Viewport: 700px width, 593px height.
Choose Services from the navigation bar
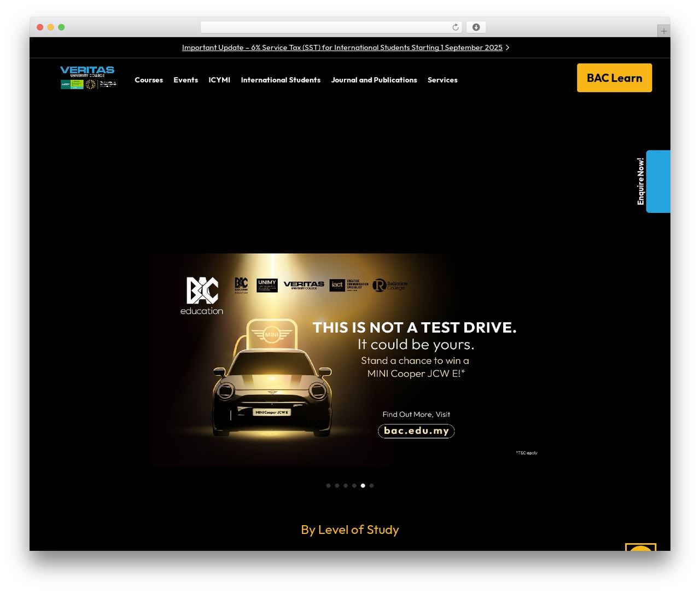(x=442, y=80)
